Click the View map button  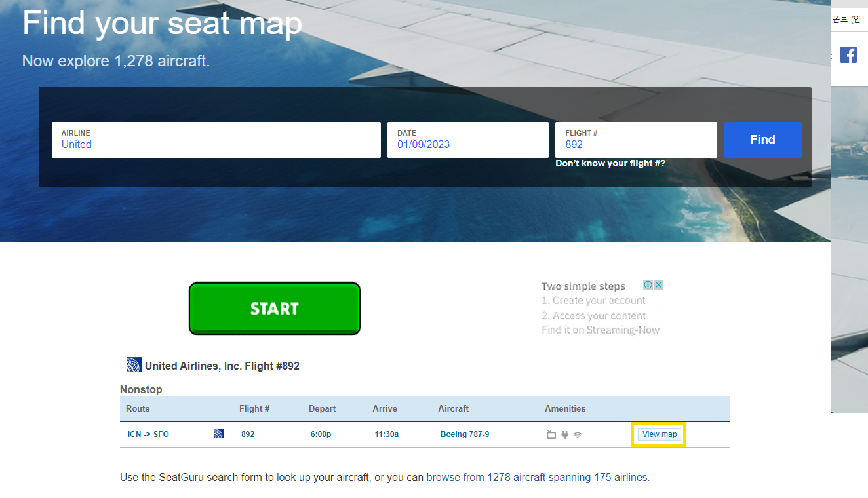(x=660, y=434)
